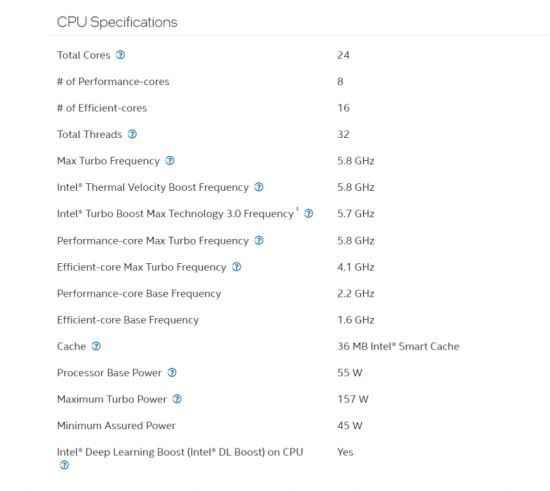The height and width of the screenshot is (491, 550).
Task: Open the Total Cores help icon
Action: pyautogui.click(x=120, y=55)
